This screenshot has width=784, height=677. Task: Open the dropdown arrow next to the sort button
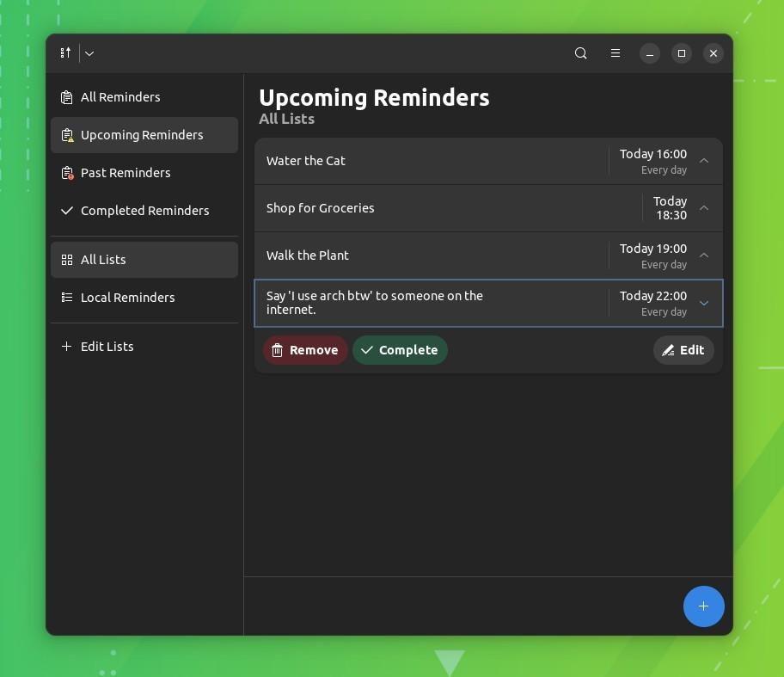(89, 52)
